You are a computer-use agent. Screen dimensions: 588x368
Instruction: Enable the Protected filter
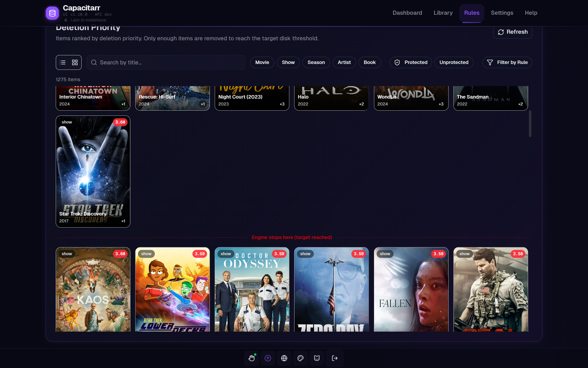411,63
